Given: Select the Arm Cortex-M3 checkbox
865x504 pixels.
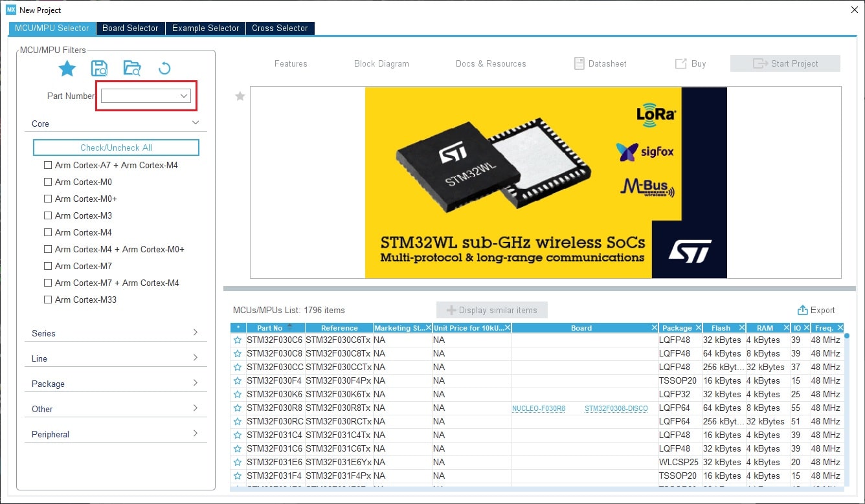Looking at the screenshot, I should (x=48, y=215).
